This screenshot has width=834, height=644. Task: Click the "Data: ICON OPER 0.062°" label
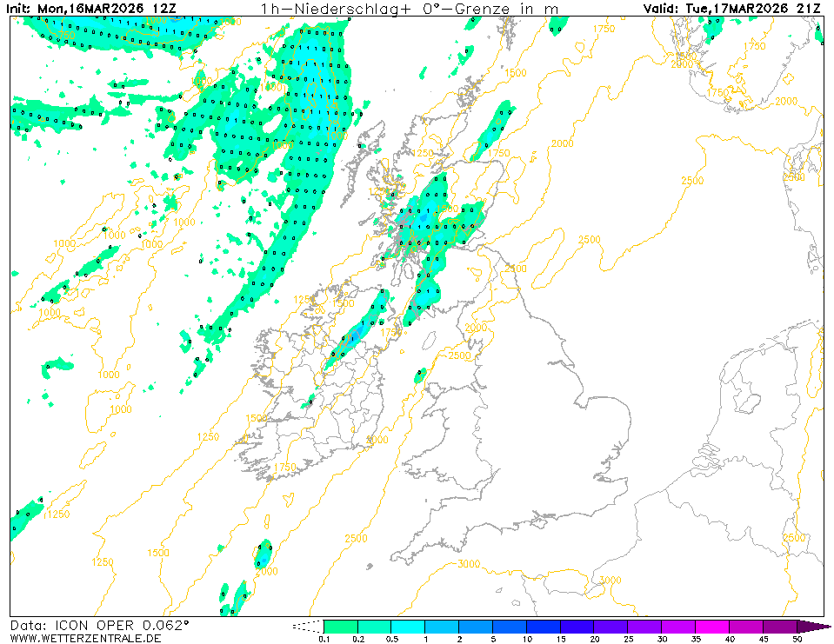pos(99,625)
